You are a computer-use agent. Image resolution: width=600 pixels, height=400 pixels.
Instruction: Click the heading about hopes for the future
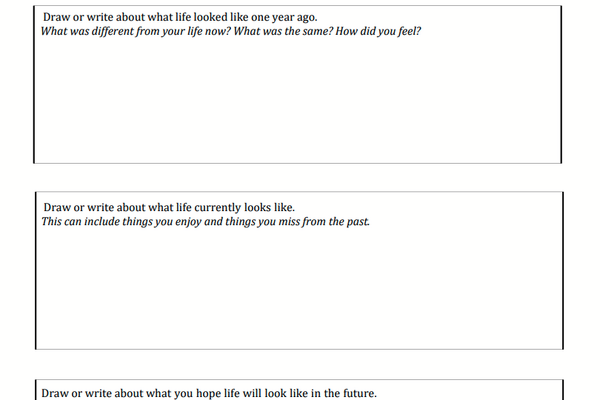[x=209, y=393]
